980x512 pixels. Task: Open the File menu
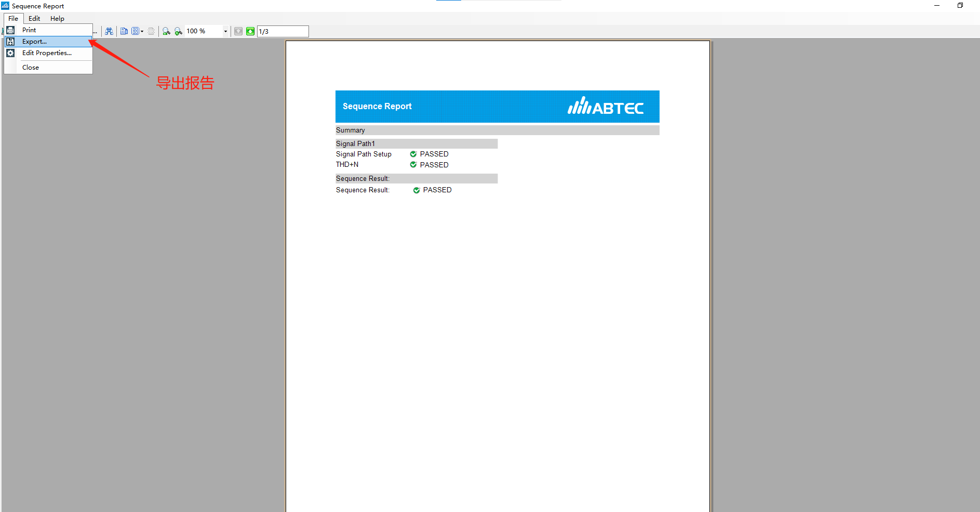(13, 18)
